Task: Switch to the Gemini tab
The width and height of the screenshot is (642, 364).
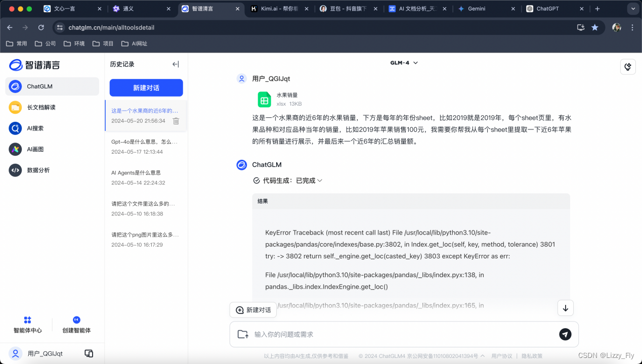Action: click(x=487, y=9)
